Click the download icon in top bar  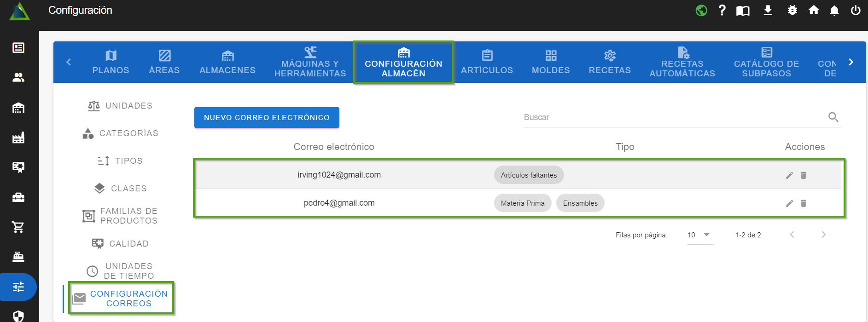point(768,10)
